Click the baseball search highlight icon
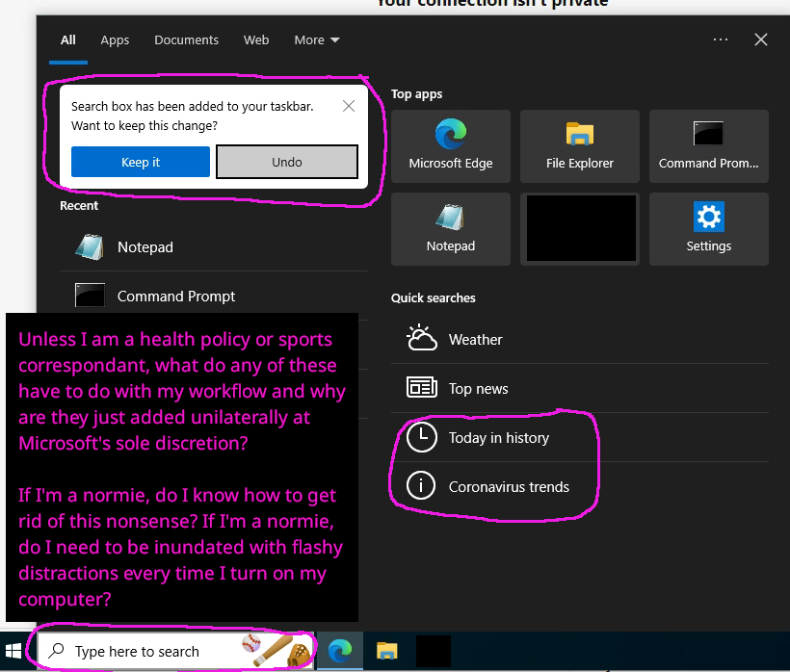Image resolution: width=790 pixels, height=672 pixels. (276, 651)
